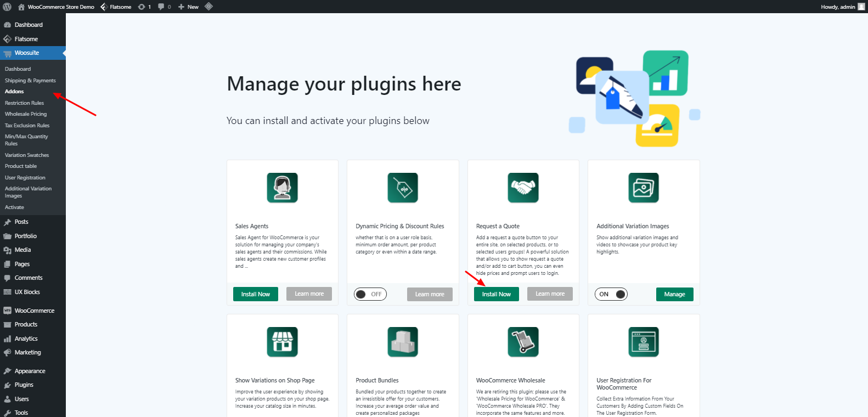Click the updates icon showing 1
The width and height of the screenshot is (868, 417).
(144, 7)
